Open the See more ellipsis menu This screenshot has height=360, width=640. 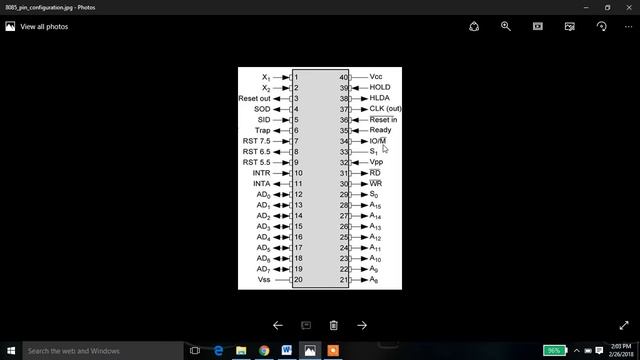tap(628, 27)
